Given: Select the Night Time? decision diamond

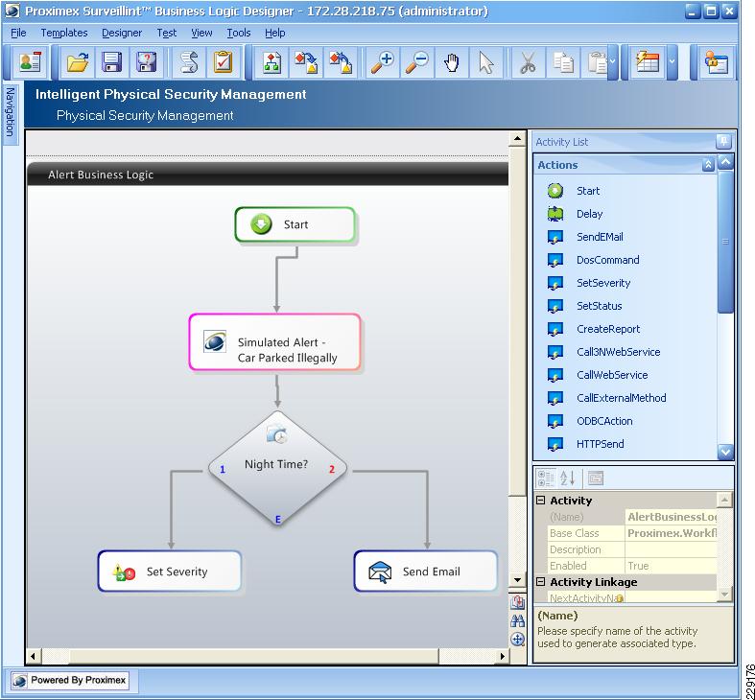Looking at the screenshot, I should point(277,467).
